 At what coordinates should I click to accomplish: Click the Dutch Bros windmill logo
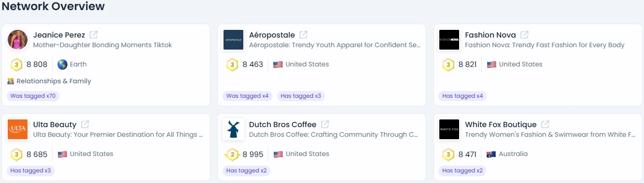pos(234,130)
